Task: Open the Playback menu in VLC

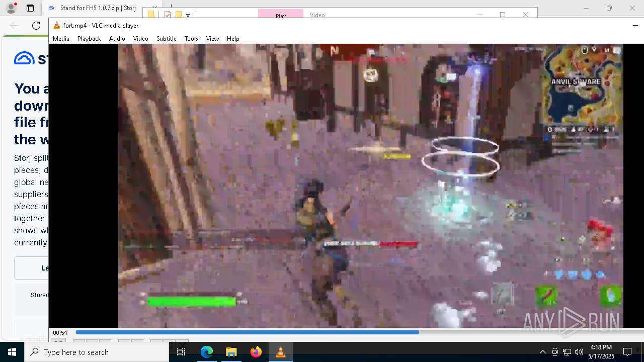Action: (89, 39)
